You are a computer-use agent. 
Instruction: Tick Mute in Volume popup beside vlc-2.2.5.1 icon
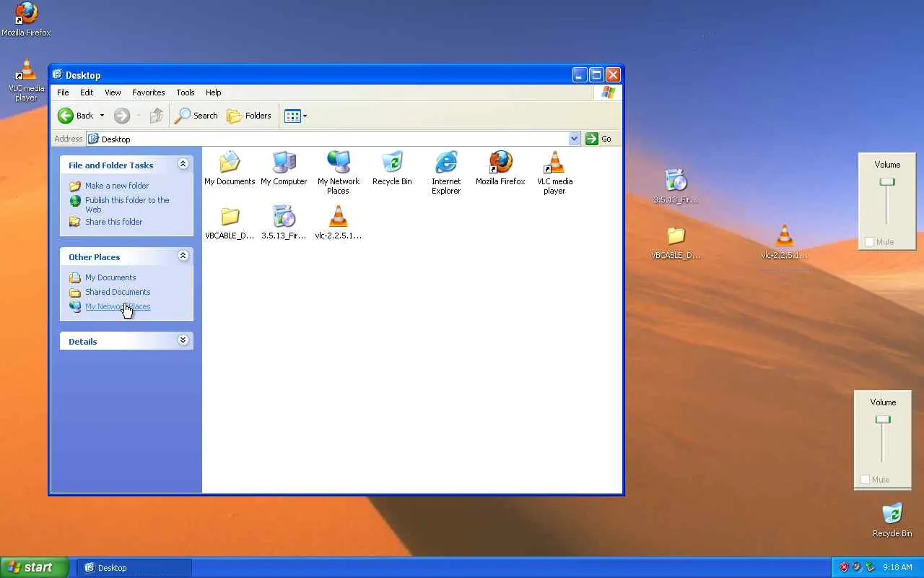pos(870,242)
